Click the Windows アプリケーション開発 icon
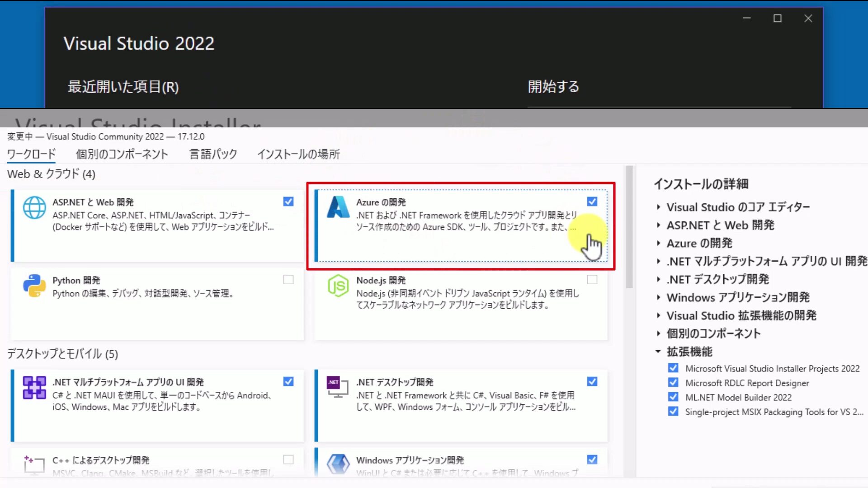The width and height of the screenshot is (868, 488). (x=338, y=465)
